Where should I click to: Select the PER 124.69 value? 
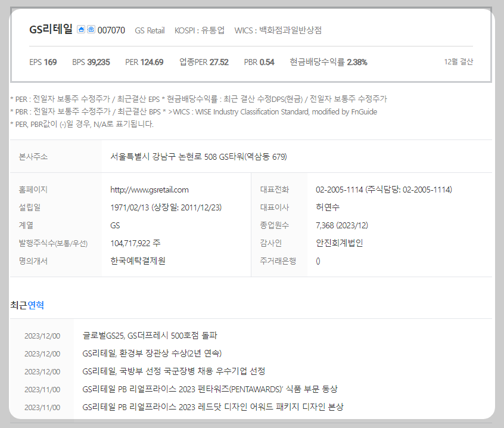[x=144, y=62]
